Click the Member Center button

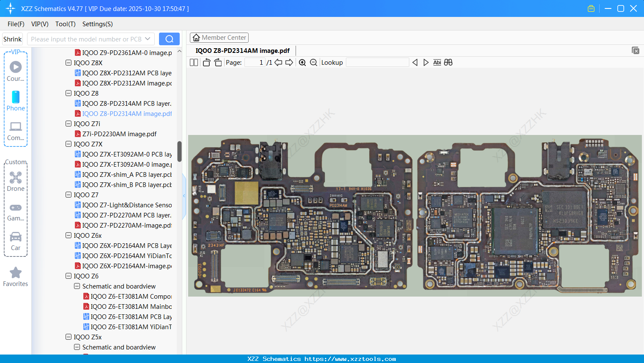point(219,38)
